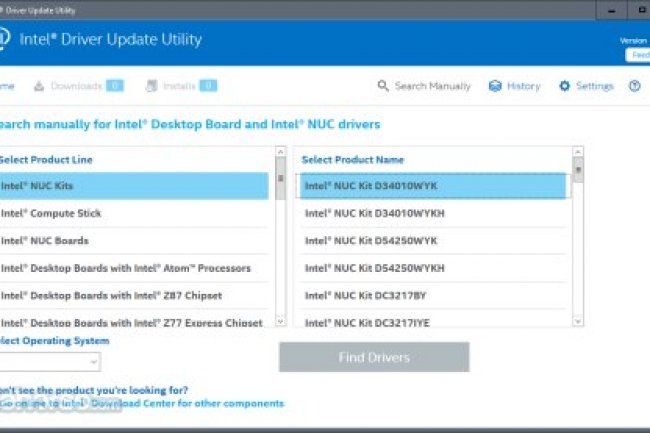The width and height of the screenshot is (650, 433).
Task: Click the product line list's down arrow
Action: pyautogui.click(x=281, y=321)
